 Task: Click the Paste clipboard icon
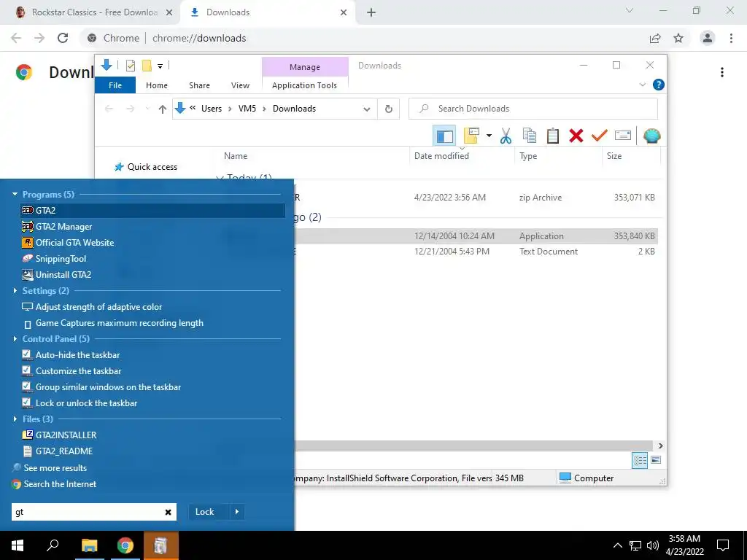(x=553, y=136)
